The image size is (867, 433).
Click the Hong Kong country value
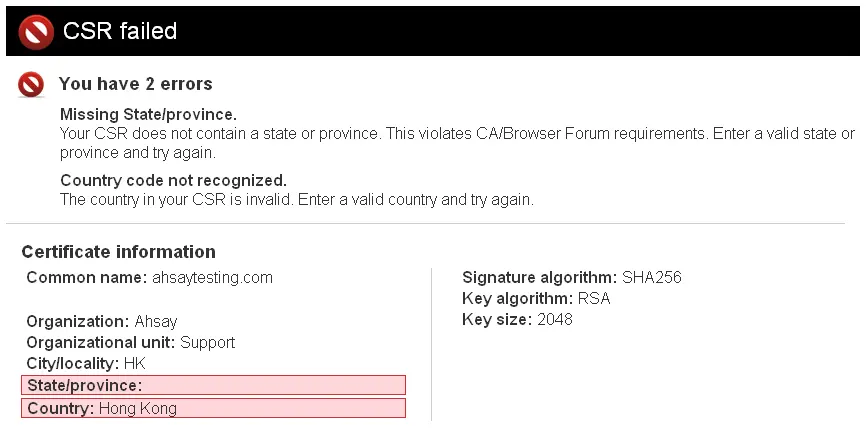(x=137, y=408)
